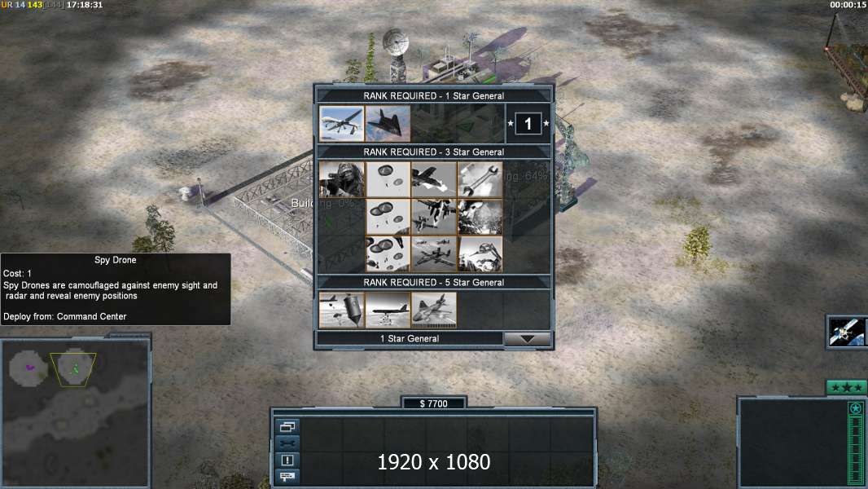Screen dimensions: 868x489
Task: Select the single A-10 strike icon
Action: point(433,179)
